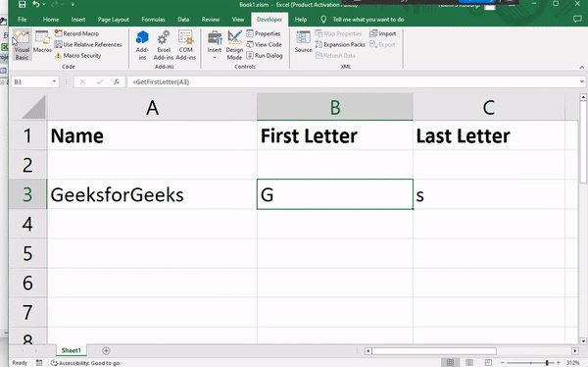Viewport: 588px width, 367px height.
Task: Switch to Normal view in status bar
Action: (450, 362)
